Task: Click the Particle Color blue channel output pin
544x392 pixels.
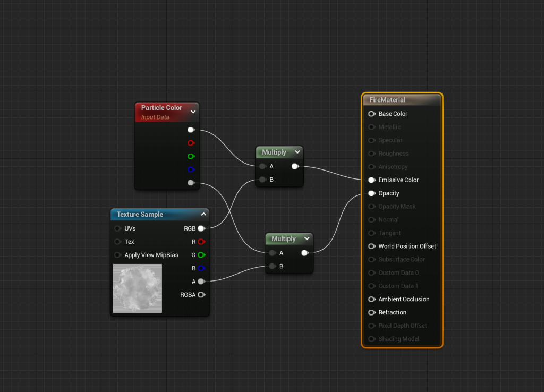Action: point(191,169)
